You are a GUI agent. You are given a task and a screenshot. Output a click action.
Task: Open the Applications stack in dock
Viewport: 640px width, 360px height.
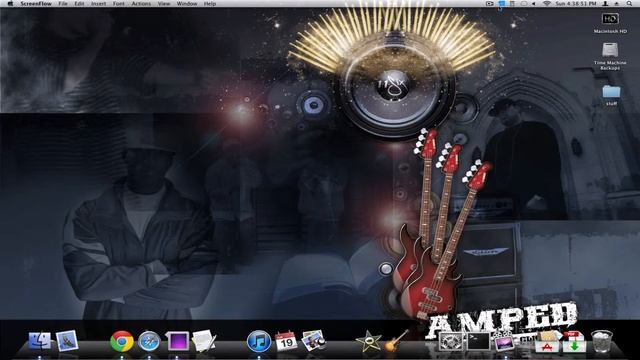tap(547, 342)
